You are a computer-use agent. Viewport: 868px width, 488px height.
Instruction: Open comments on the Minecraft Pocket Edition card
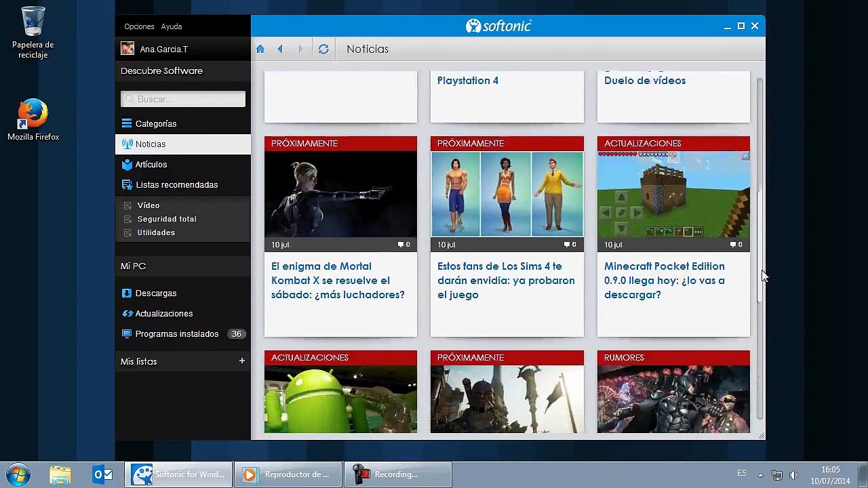tap(736, 245)
